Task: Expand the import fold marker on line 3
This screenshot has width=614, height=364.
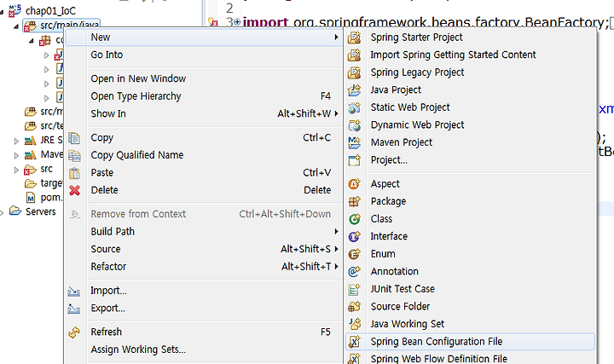Action: 237,22
